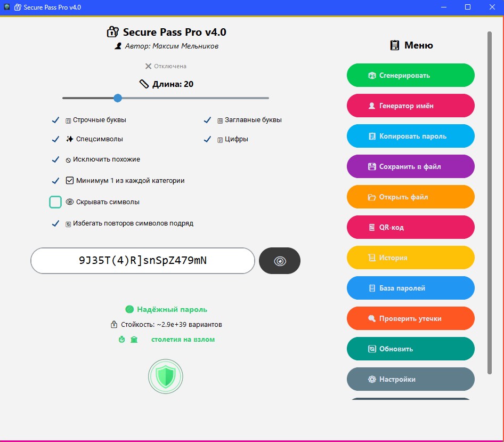Click the ruler icon beside Длина: 20
The height and width of the screenshot is (442, 504).
tap(144, 84)
